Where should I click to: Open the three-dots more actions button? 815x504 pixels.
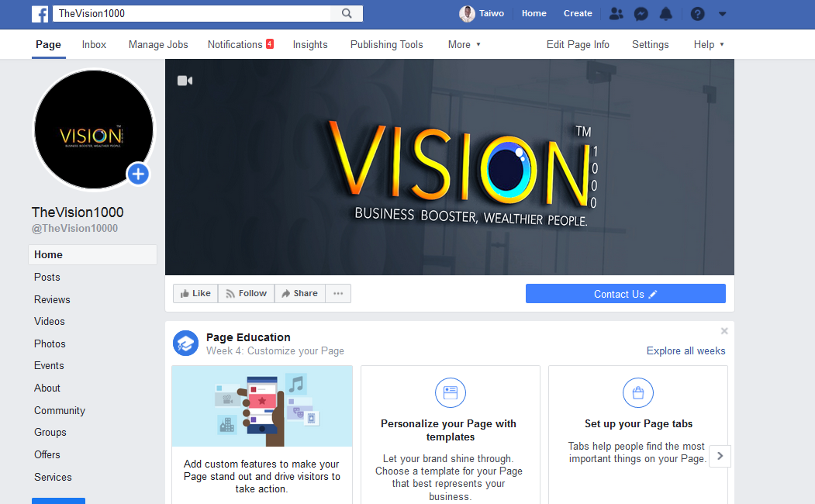tap(338, 294)
